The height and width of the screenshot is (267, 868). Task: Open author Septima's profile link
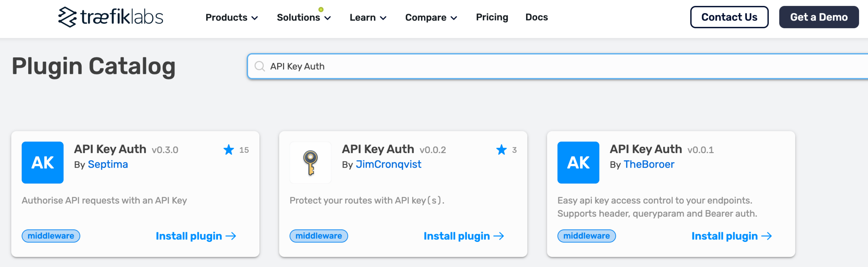coord(108,164)
